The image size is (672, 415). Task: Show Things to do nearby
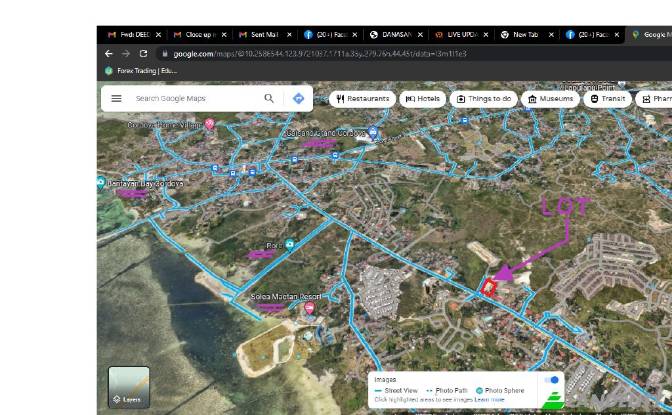[483, 99]
